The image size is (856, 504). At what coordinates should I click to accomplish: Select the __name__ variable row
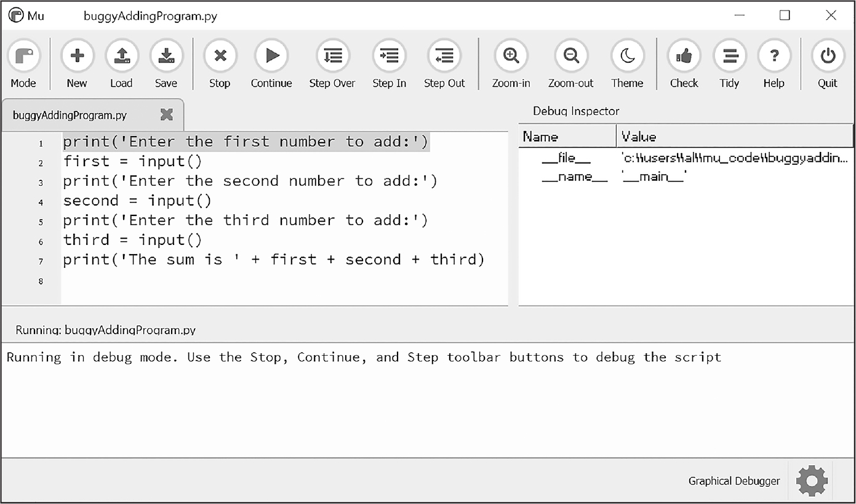[686, 177]
